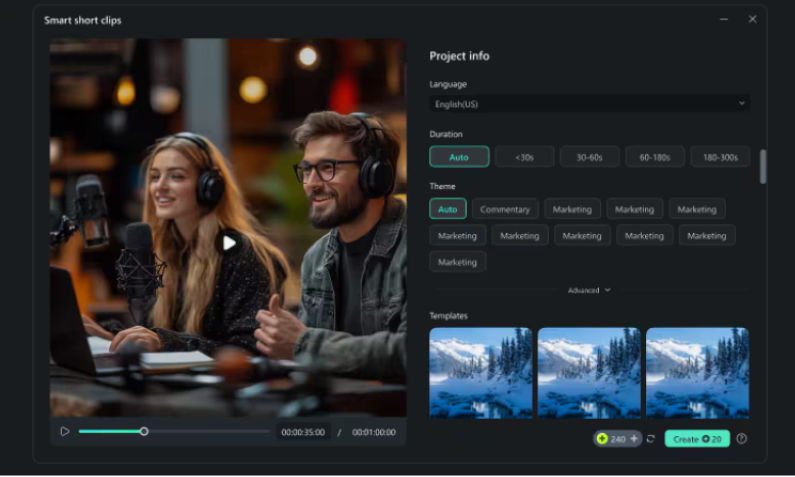This screenshot has width=795, height=477.
Task: Minimize the Smart short clips window
Action: pyautogui.click(x=724, y=19)
